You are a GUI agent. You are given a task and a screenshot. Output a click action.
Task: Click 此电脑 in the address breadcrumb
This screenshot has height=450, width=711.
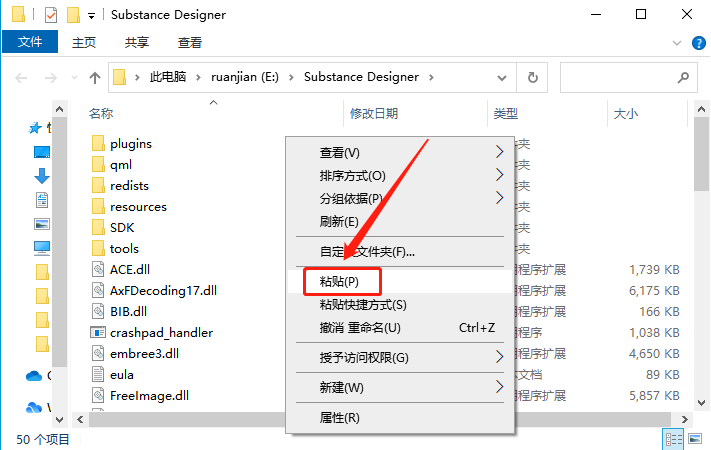tap(168, 77)
